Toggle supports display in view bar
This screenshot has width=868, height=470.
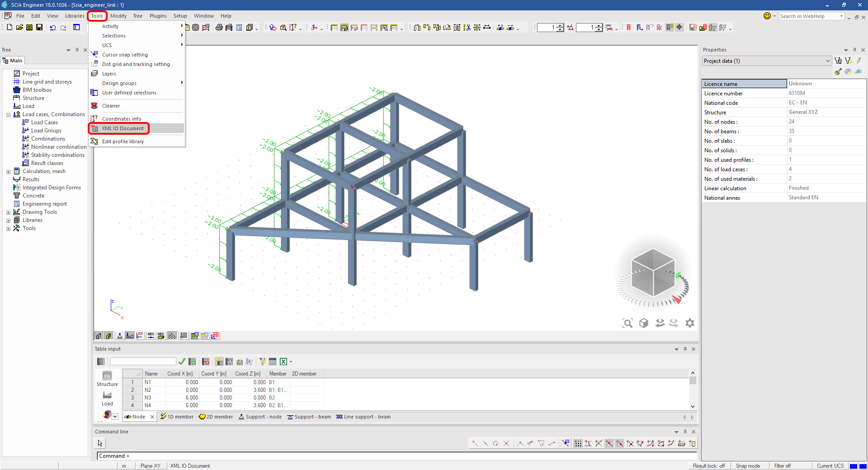click(x=120, y=336)
